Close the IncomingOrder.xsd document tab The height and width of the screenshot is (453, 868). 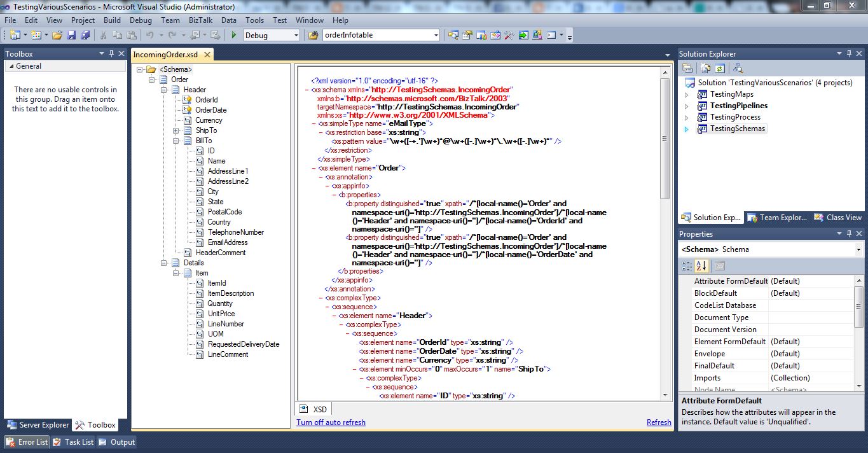[x=207, y=55]
